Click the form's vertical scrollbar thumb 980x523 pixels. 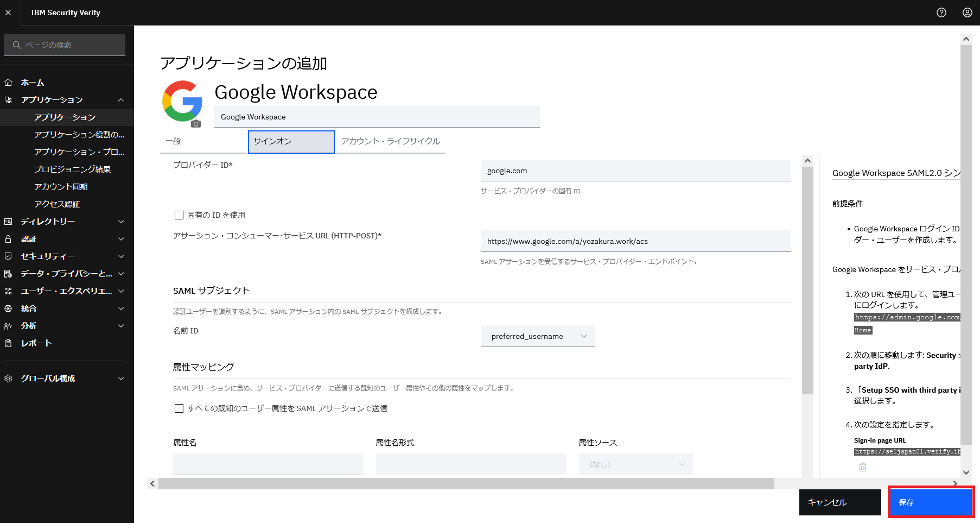tap(807, 280)
